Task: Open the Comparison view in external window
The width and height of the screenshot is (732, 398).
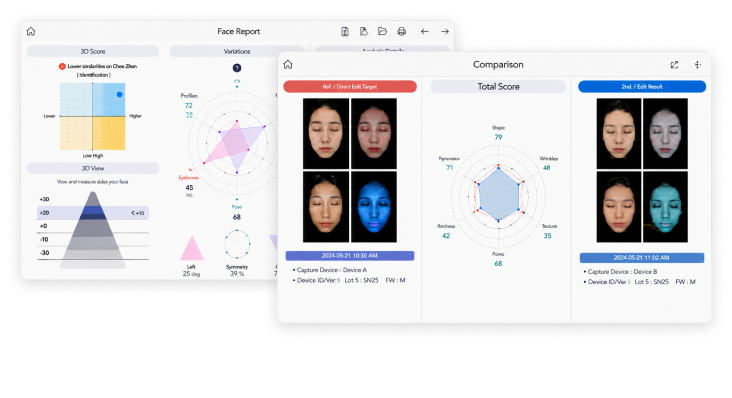Action: click(x=674, y=65)
